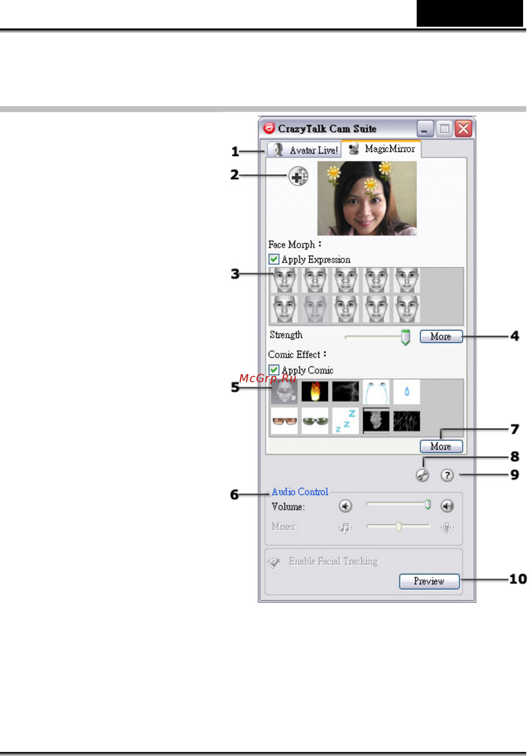Toggle the Apply Comic checkbox
Screen dimensions: 532x756
(x=274, y=370)
